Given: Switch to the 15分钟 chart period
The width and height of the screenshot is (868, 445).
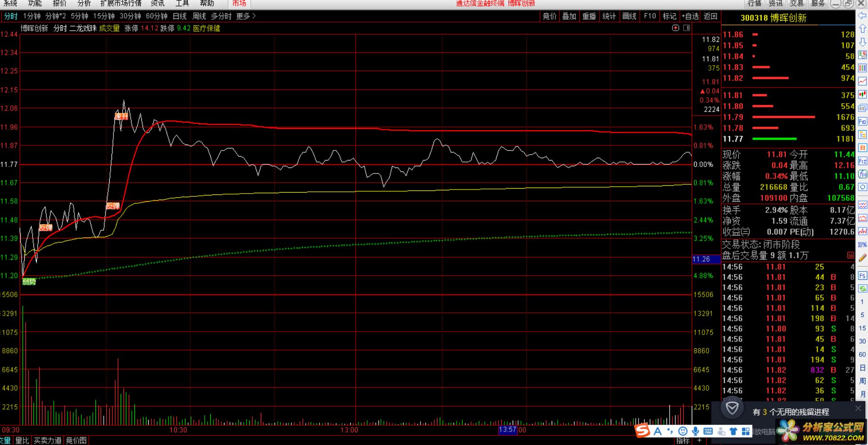Looking at the screenshot, I should (104, 16).
